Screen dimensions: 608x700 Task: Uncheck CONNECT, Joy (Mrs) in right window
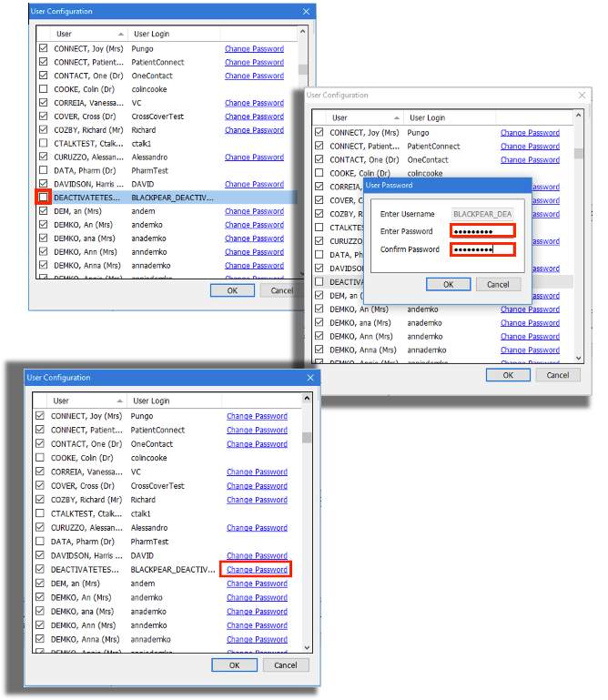(319, 132)
